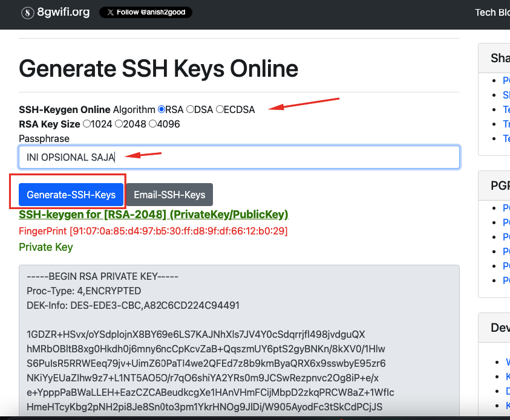The image size is (510, 420).
Task: Click into the Passphrase input field
Action: tap(239, 157)
